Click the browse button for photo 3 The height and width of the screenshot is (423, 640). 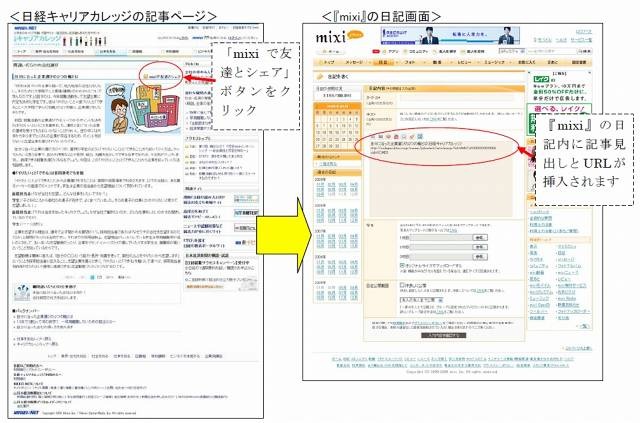click(x=480, y=256)
